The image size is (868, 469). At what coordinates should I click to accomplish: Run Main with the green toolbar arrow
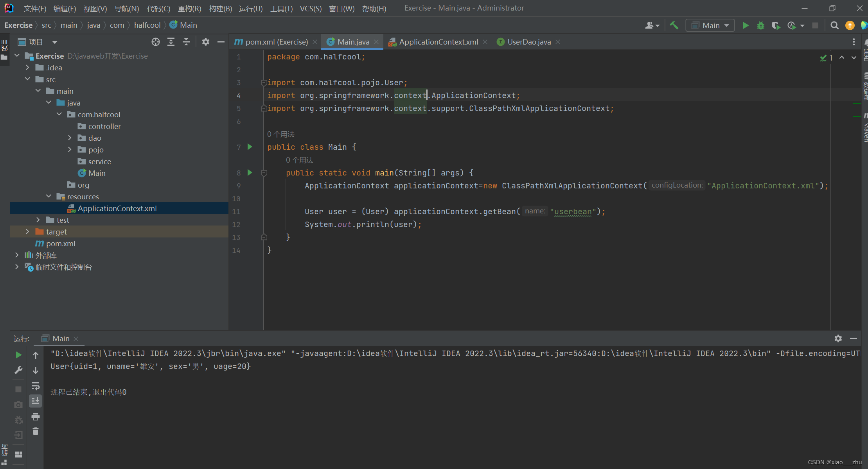pyautogui.click(x=746, y=25)
